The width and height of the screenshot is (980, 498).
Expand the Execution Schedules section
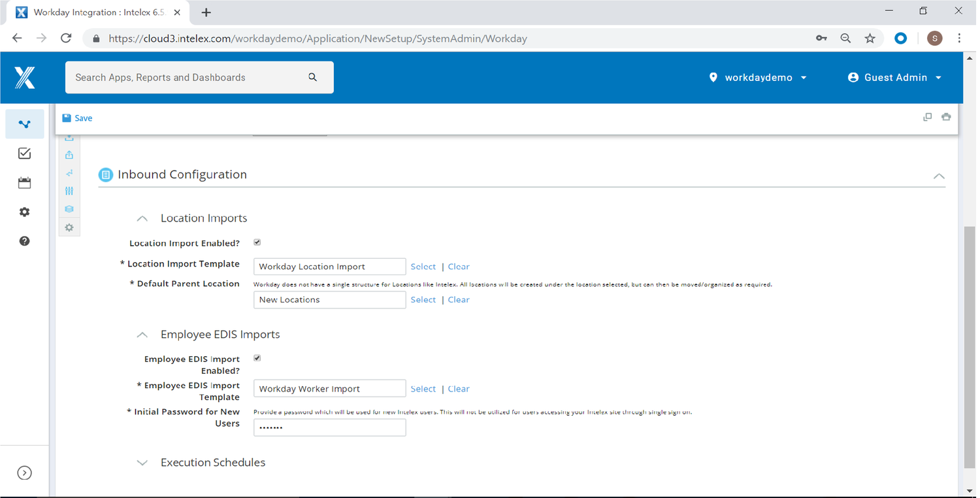pos(142,463)
